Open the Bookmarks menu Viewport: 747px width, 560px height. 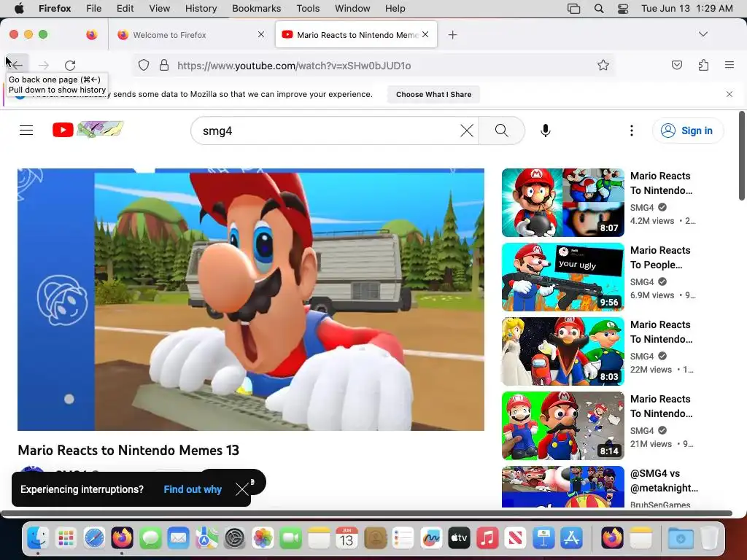pyautogui.click(x=256, y=9)
